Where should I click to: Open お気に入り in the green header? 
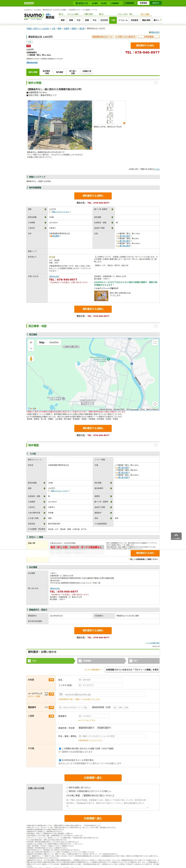(82, 3)
